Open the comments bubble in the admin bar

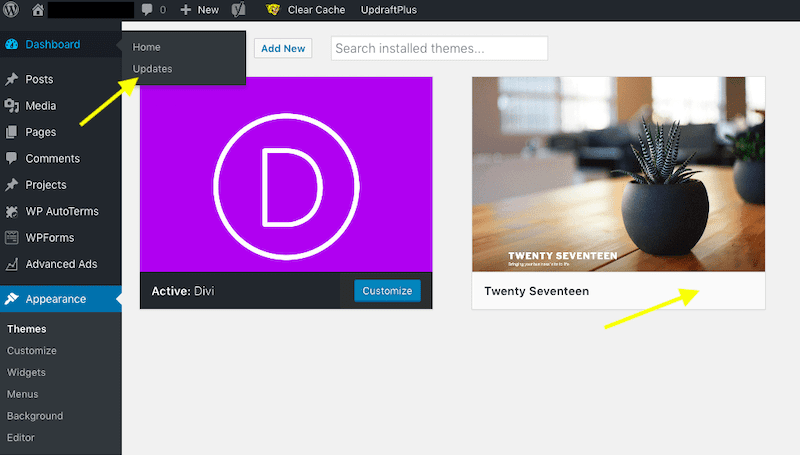pyautogui.click(x=147, y=10)
